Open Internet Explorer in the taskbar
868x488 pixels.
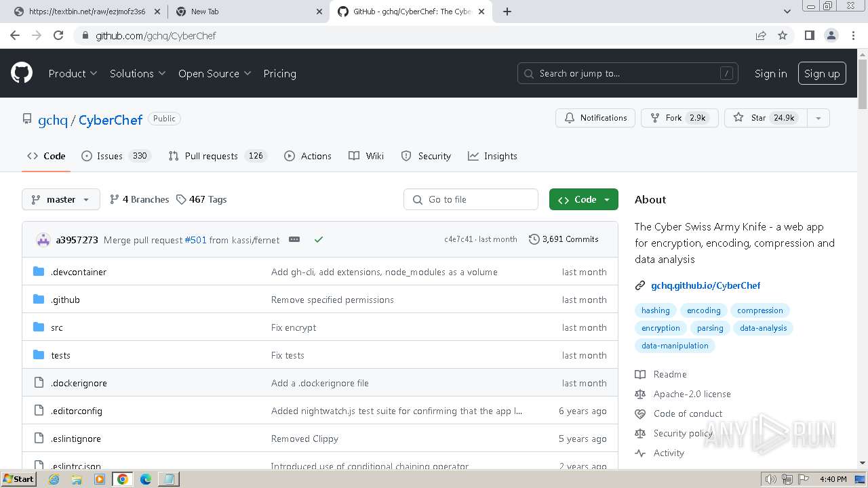pyautogui.click(x=54, y=479)
